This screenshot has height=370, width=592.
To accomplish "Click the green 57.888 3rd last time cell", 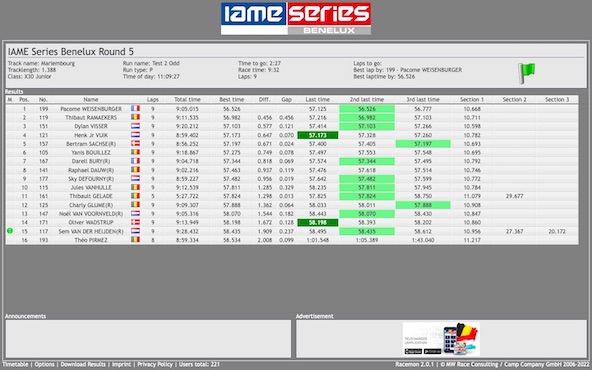I will (423, 205).
